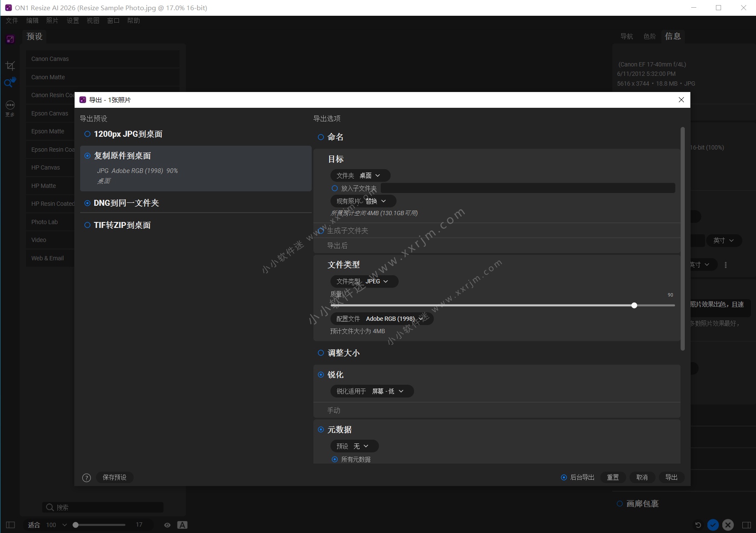Click the 导出 button to export

[671, 477]
